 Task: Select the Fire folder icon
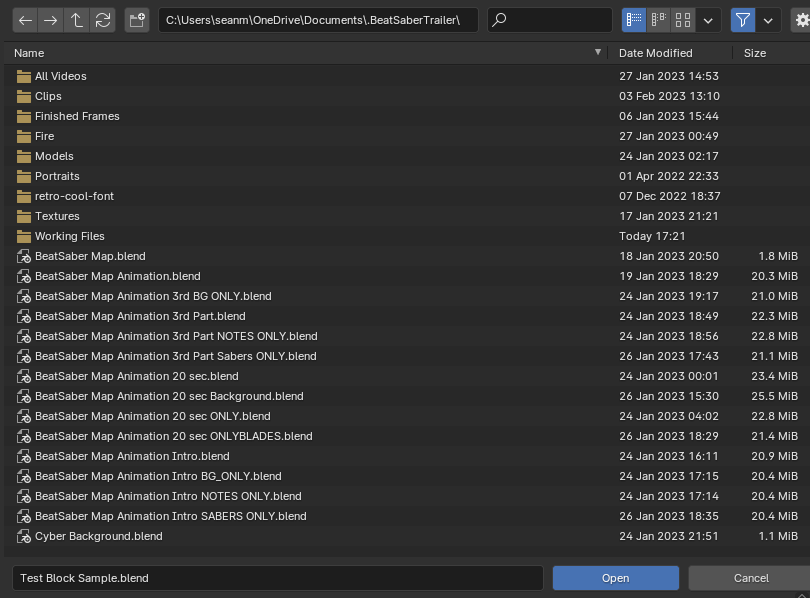pyautogui.click(x=24, y=136)
